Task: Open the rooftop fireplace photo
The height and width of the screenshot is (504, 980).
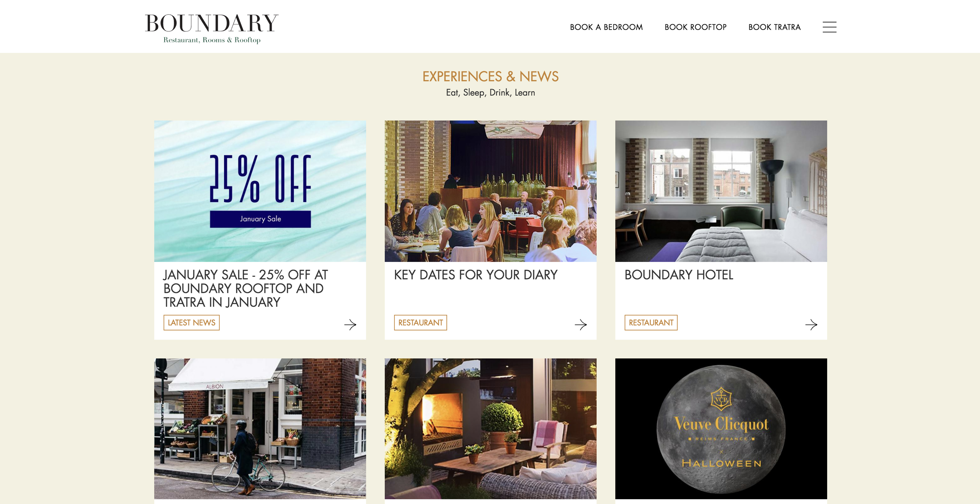Action: (490, 429)
